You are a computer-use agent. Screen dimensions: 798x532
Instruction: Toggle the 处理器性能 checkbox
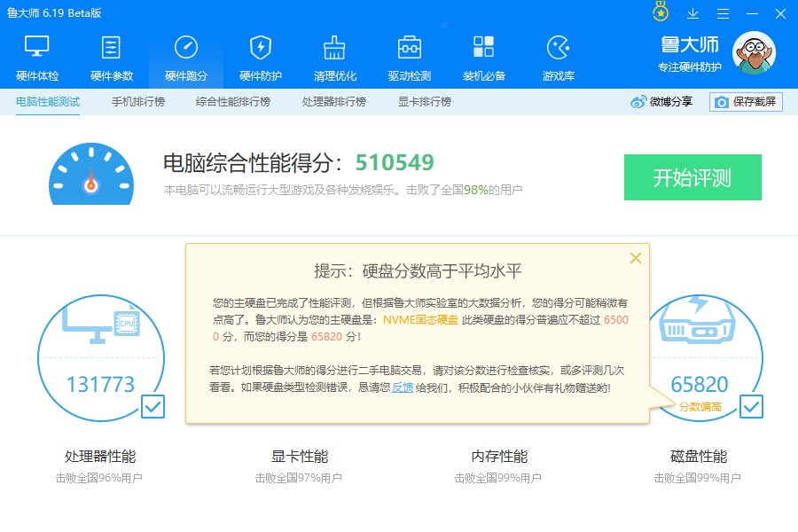point(153,406)
